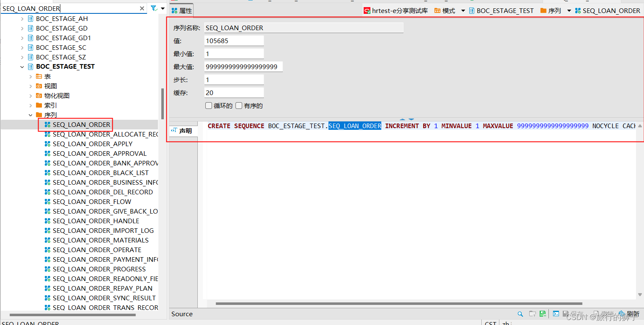Select SEQ_LOAN_ORDER_SYNC_RESULT sequence

tap(104, 298)
